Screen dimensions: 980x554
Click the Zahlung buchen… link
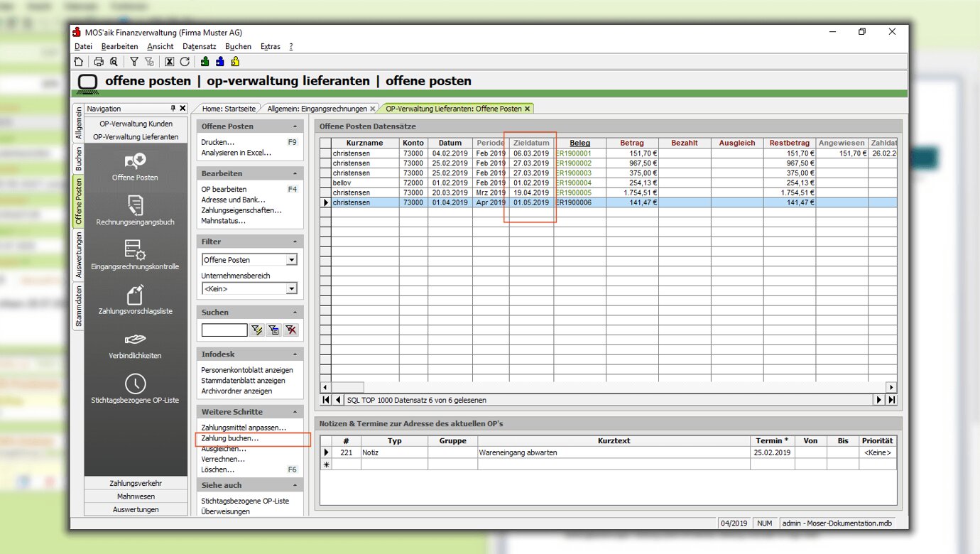(x=230, y=438)
